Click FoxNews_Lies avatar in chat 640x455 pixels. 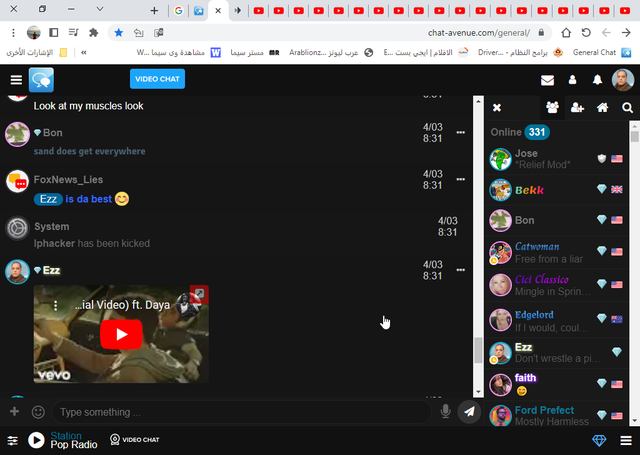pos(18,181)
